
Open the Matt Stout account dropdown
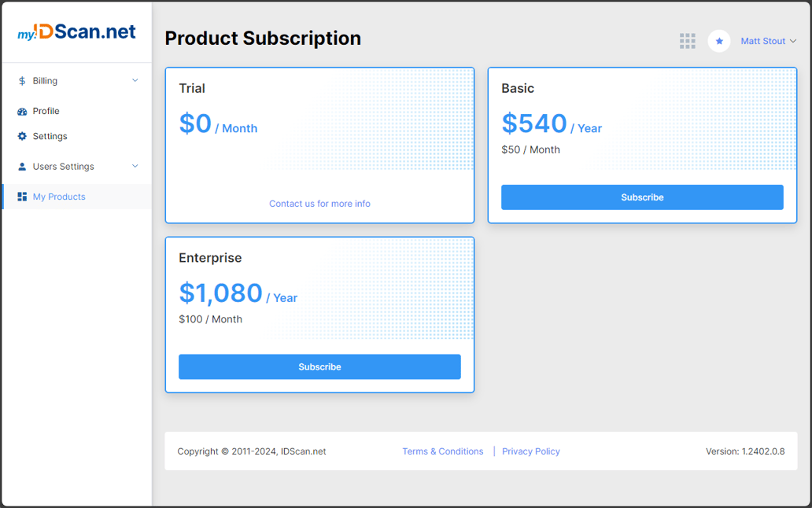767,41
